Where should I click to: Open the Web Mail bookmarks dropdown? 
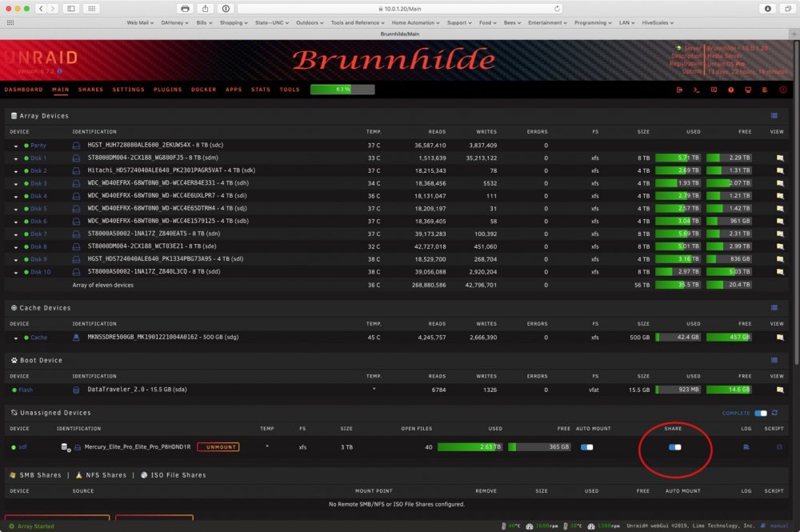pyautogui.click(x=140, y=22)
